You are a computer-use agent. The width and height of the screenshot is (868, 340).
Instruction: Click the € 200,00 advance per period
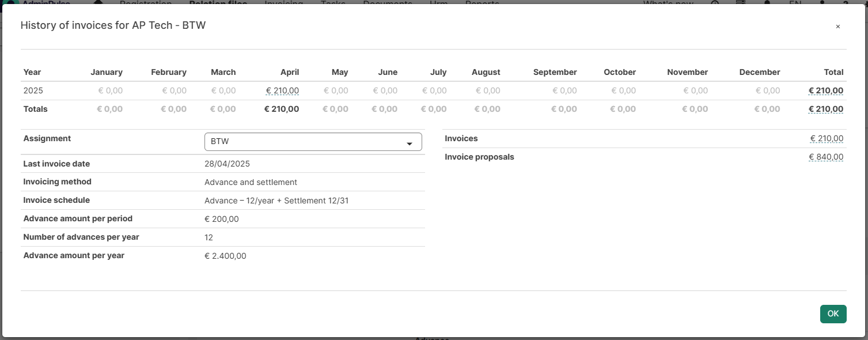pos(221,219)
